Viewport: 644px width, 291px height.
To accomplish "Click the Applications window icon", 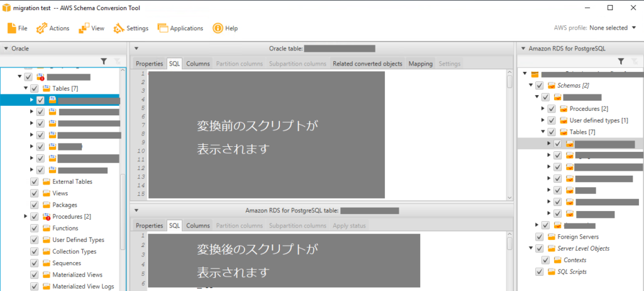I will [x=163, y=28].
